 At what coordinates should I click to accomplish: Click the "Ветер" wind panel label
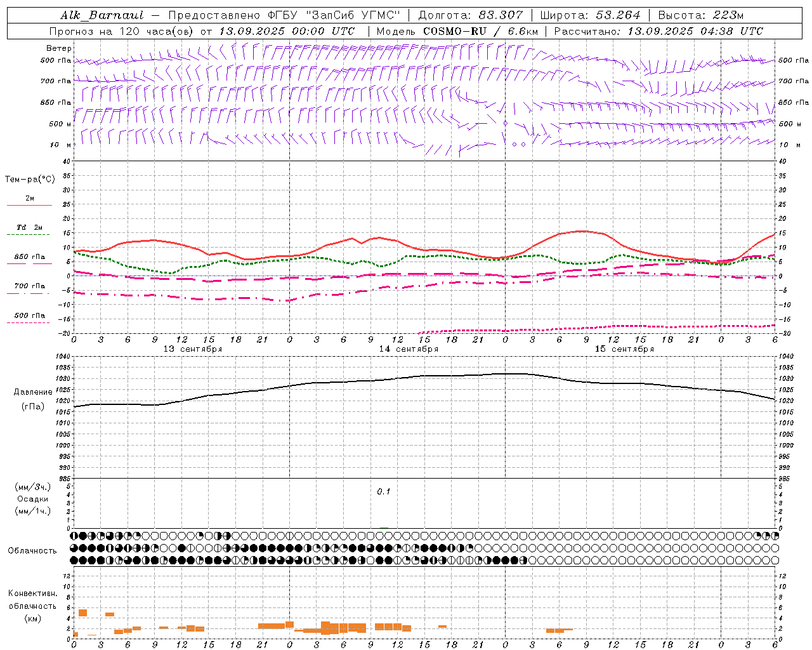pos(59,48)
